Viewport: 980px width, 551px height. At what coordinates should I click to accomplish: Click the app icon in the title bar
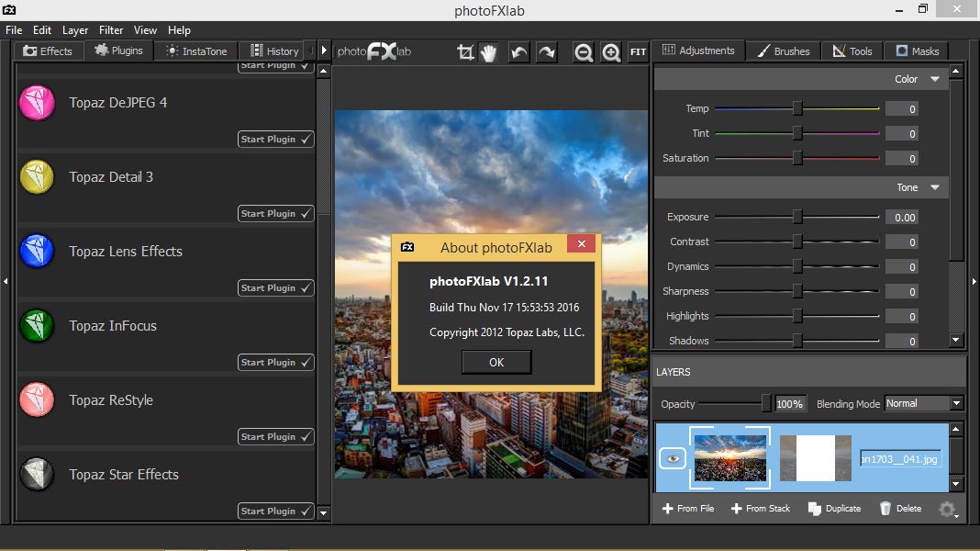[x=9, y=9]
